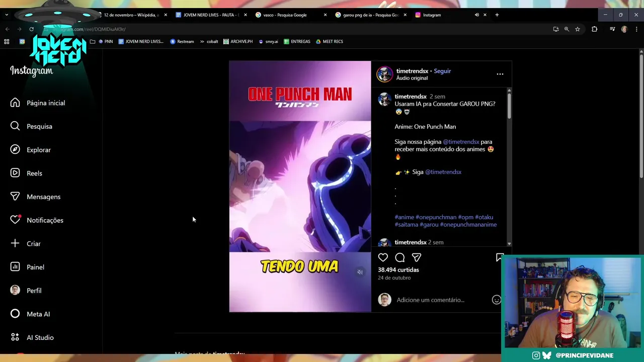Open the emoji picker in comment box

point(496,300)
